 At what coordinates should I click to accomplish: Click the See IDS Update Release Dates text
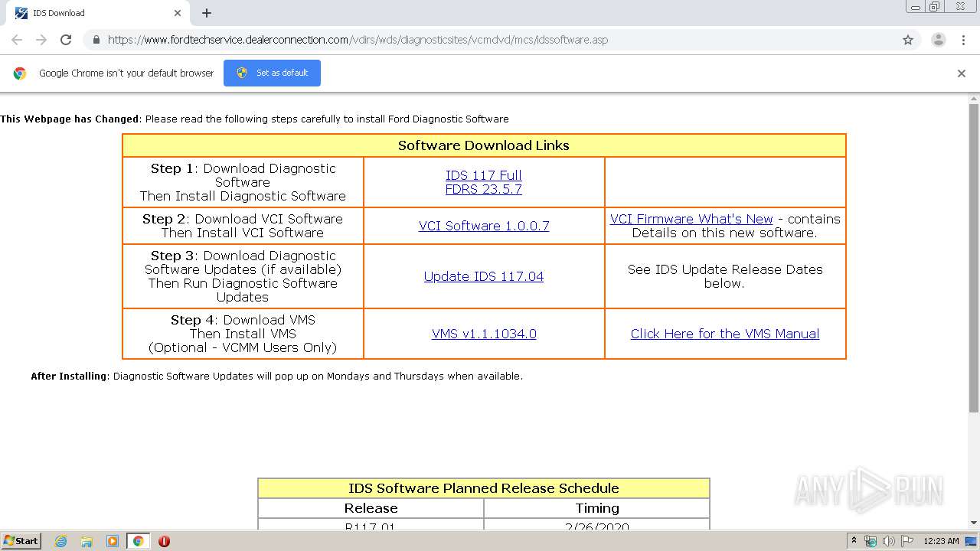click(725, 276)
